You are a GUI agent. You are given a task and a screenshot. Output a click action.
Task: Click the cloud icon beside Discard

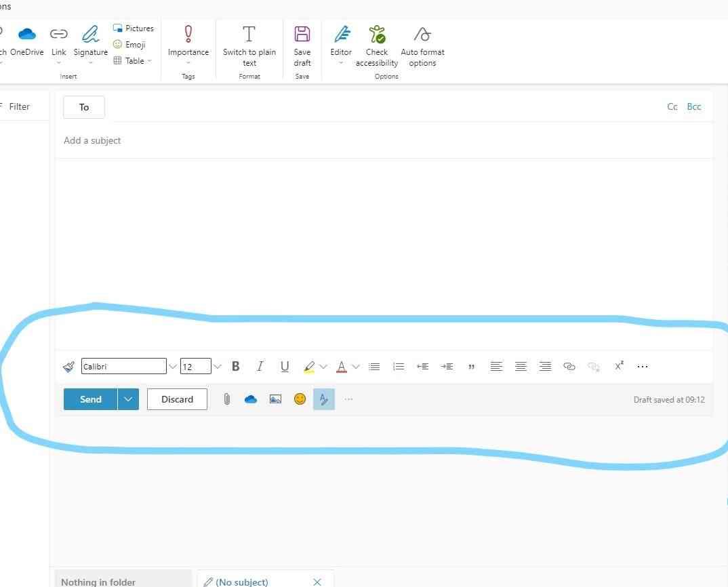click(x=251, y=399)
